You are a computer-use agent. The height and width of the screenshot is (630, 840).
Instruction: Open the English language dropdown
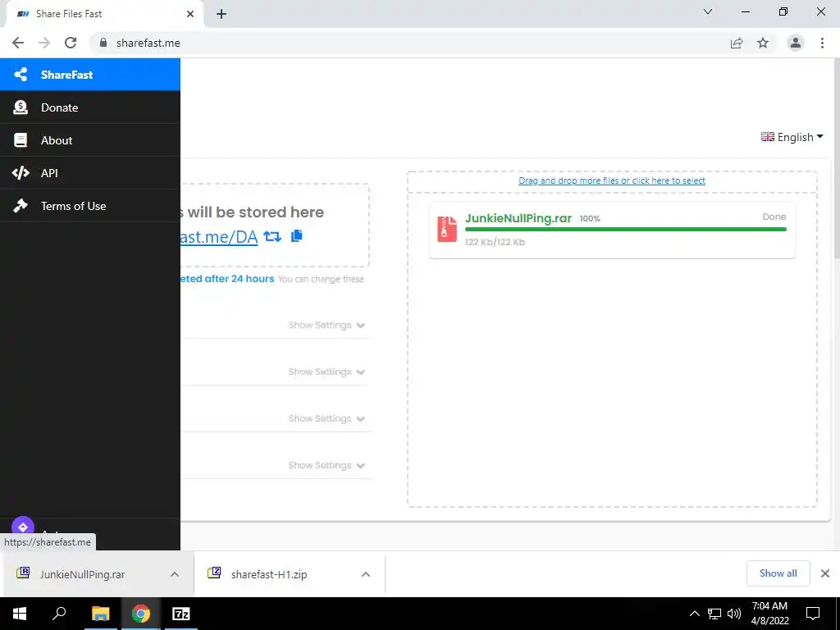[792, 137]
